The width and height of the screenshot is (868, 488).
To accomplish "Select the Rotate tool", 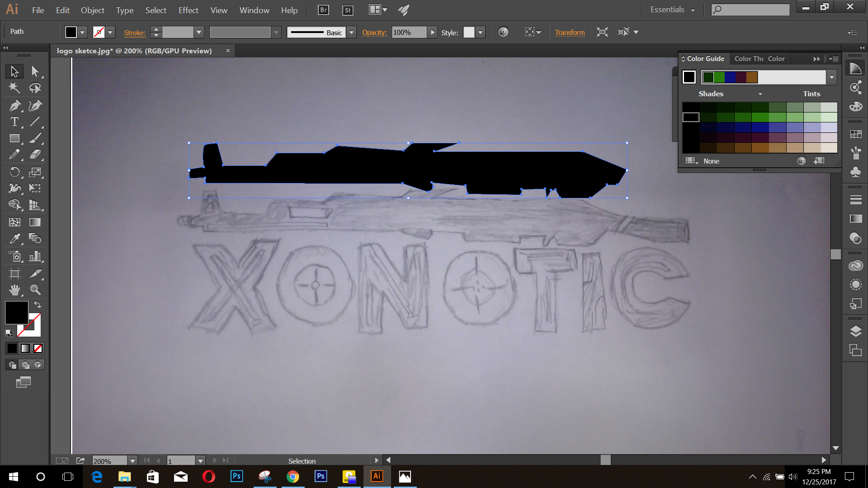I will point(14,172).
